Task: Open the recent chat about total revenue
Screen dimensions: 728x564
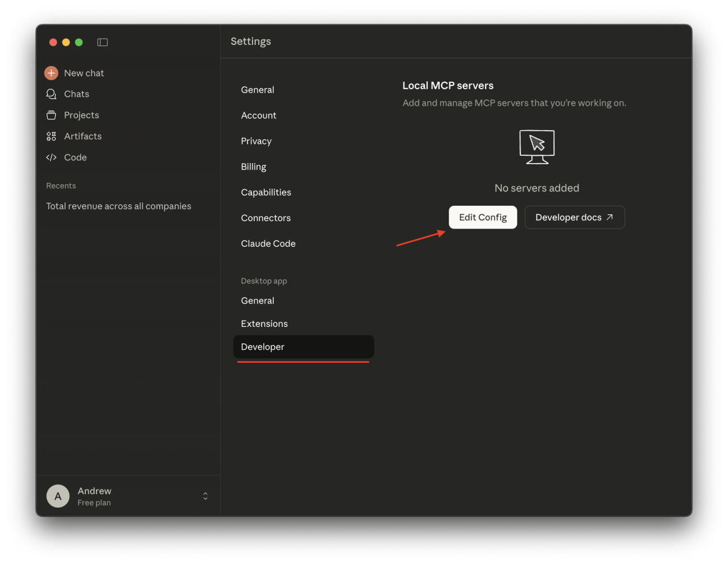Action: 119,206
